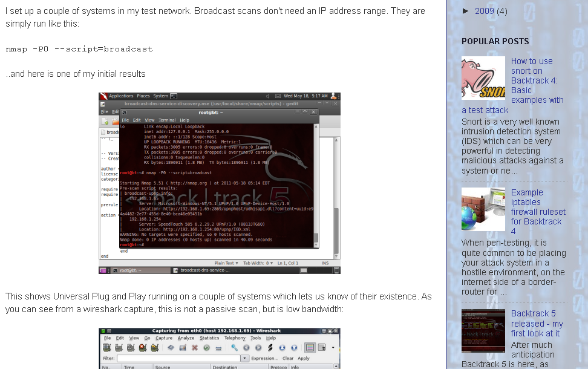The width and height of the screenshot is (588, 369).
Task: Open the Backtrack 5 terminal post thumbnail
Action: (x=483, y=331)
